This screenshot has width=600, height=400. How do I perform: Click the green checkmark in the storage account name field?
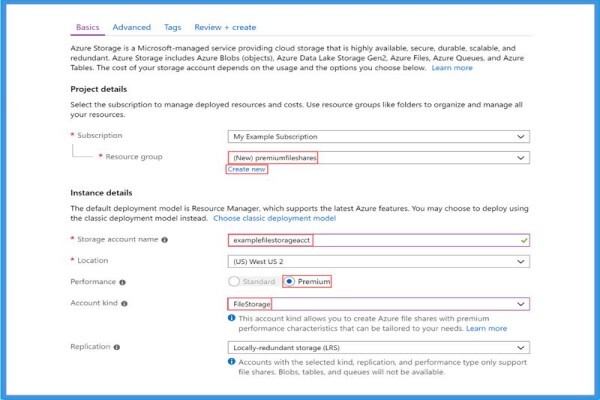coord(524,240)
